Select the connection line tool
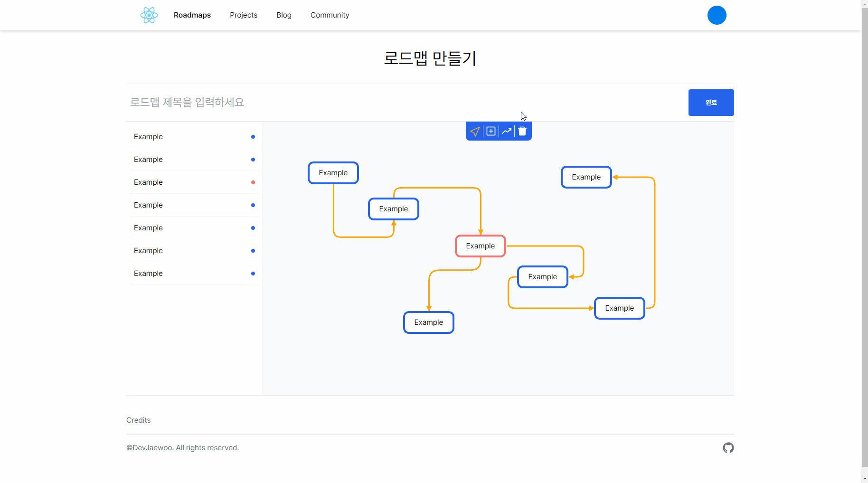 coord(506,131)
